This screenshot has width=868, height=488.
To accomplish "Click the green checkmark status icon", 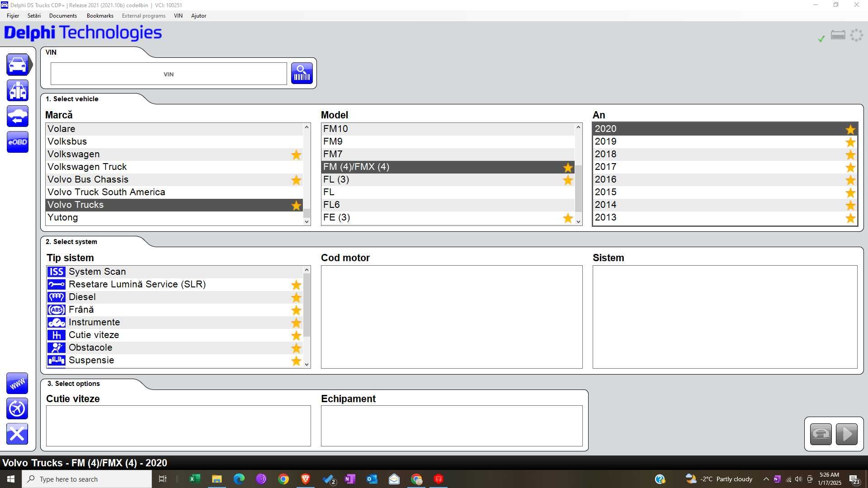I will pos(821,39).
